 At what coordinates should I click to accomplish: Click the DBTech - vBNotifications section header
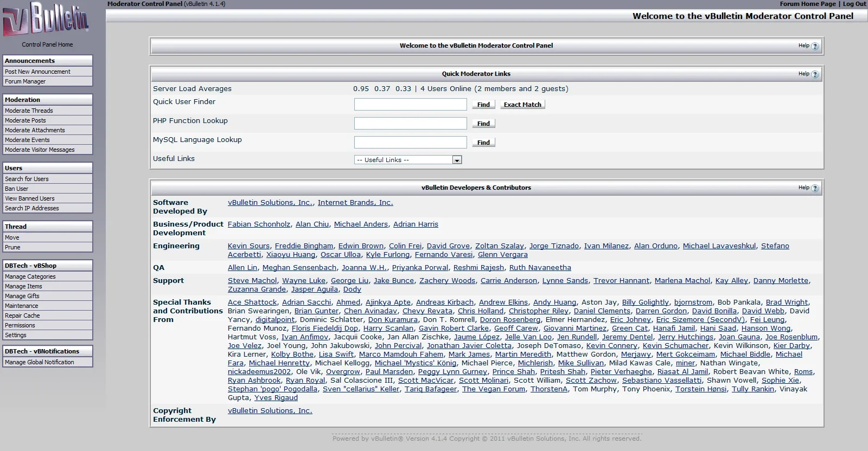point(48,351)
